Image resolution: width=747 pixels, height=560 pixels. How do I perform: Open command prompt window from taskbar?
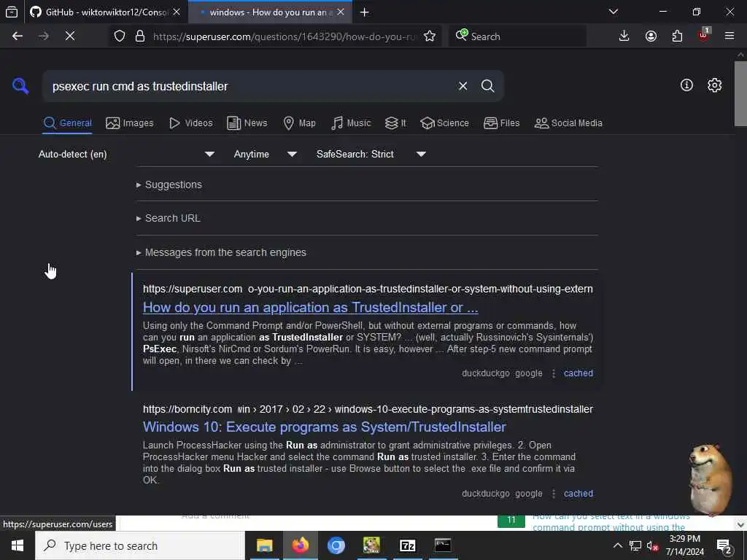pos(443,545)
